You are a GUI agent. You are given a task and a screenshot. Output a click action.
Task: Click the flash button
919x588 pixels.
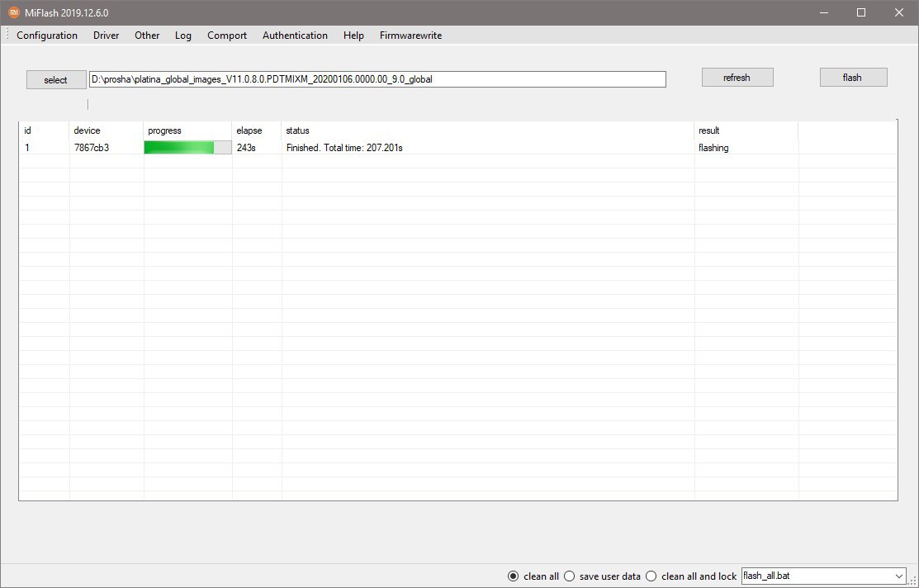(853, 78)
